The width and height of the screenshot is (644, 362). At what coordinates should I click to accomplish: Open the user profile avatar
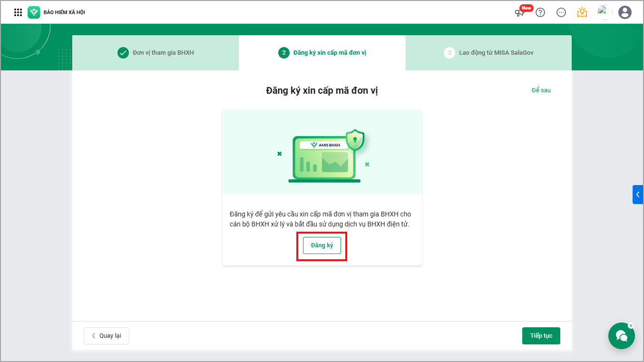click(x=624, y=12)
